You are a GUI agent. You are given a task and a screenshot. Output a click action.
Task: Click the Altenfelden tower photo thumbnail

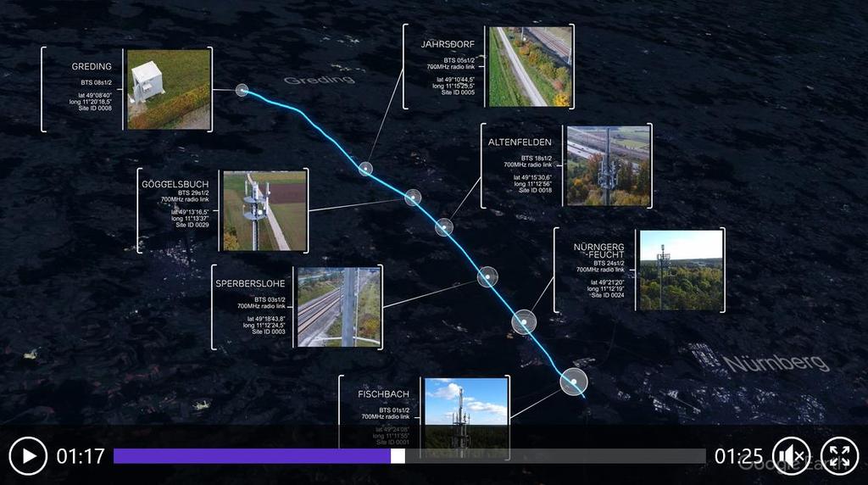pyautogui.click(x=609, y=166)
